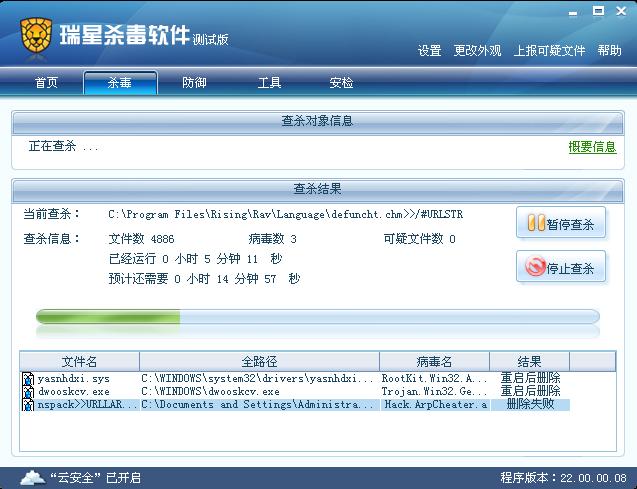Screen dimensions: 637x489
Task: Sort by the 全路径 column header
Action: 260,361
